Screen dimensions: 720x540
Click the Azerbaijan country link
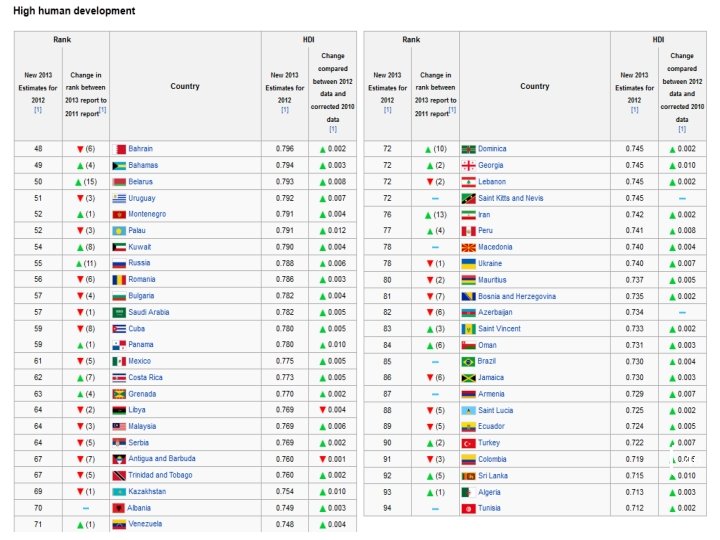point(495,313)
